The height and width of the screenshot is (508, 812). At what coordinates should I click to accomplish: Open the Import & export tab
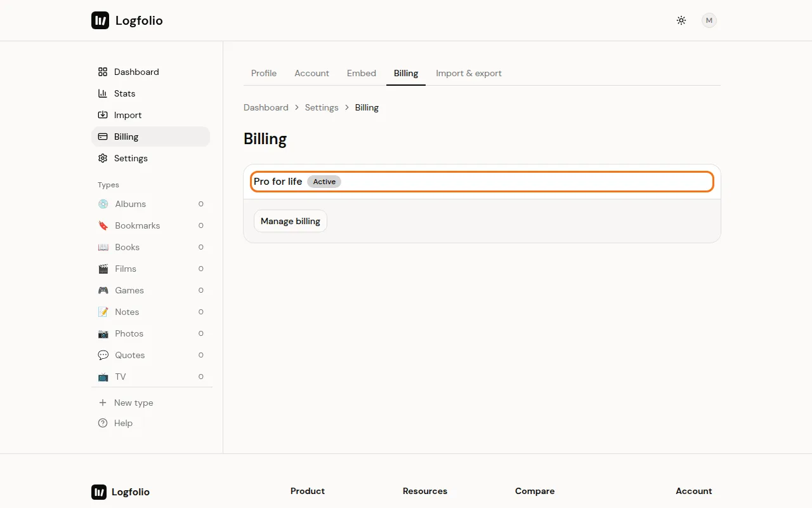point(469,73)
